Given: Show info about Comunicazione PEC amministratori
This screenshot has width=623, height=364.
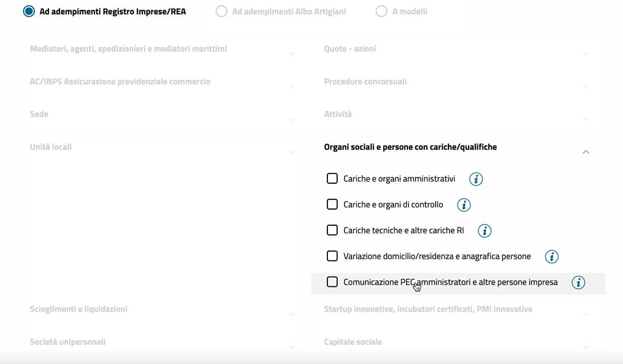Looking at the screenshot, I should pos(578,283).
